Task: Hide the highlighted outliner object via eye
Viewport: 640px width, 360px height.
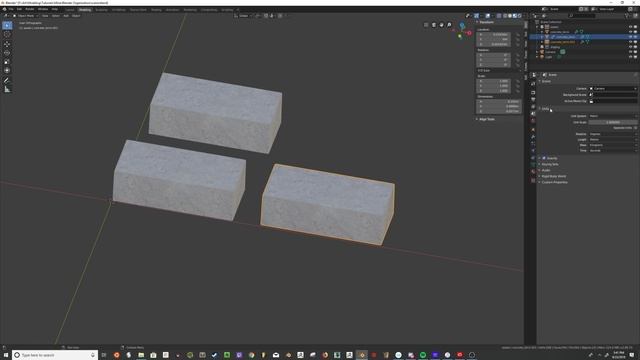Action: [630, 37]
